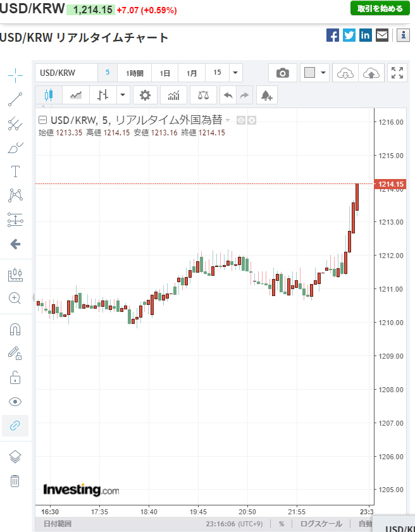The height and width of the screenshot is (532, 415).
Task: Open the bar style dropdown arrow
Action: pyautogui.click(x=122, y=95)
